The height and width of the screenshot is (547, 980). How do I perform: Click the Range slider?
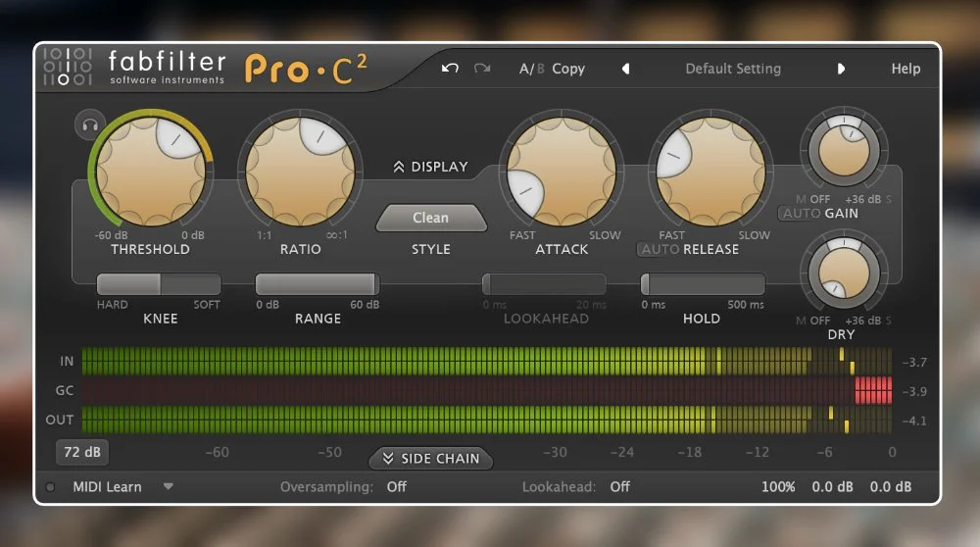pyautogui.click(x=318, y=284)
